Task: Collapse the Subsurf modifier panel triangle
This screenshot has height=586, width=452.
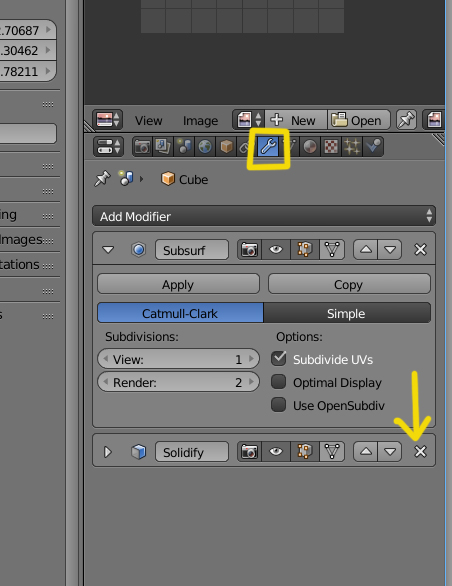Action: [x=108, y=250]
